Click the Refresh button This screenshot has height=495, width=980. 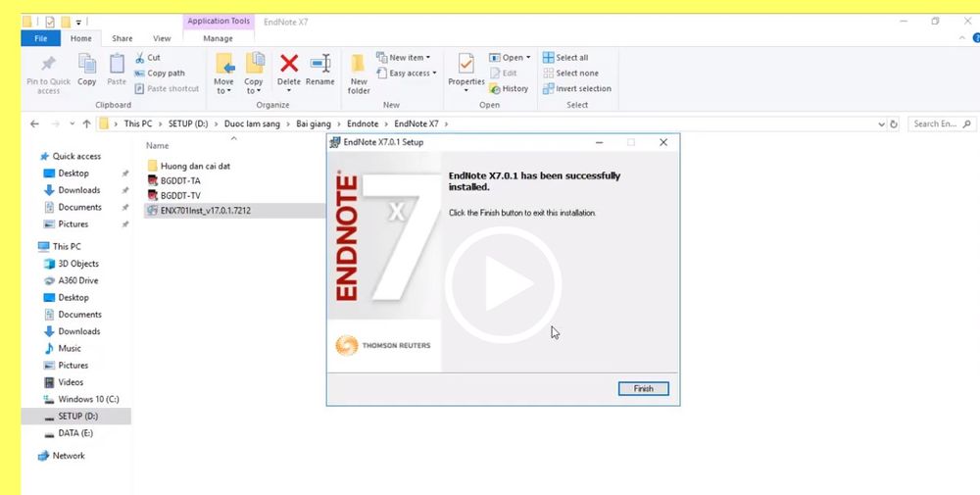pos(894,124)
